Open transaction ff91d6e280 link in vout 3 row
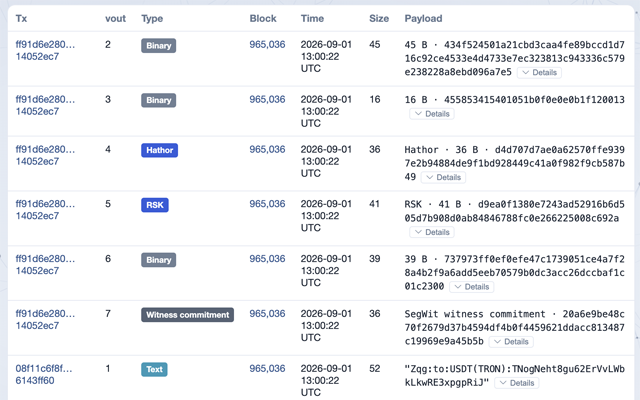 click(45, 105)
